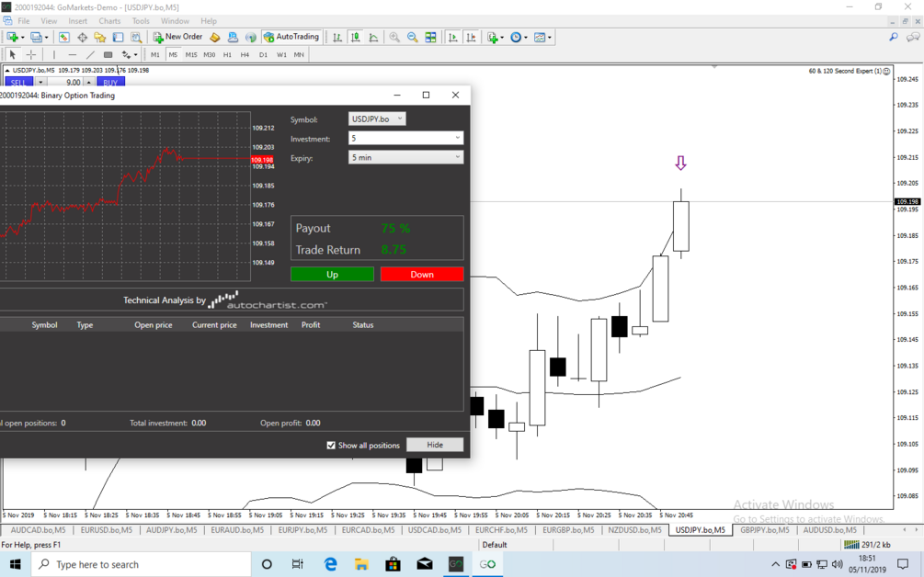Open the Investment dropdown
Screen dimensions: 924x577
[x=458, y=137]
